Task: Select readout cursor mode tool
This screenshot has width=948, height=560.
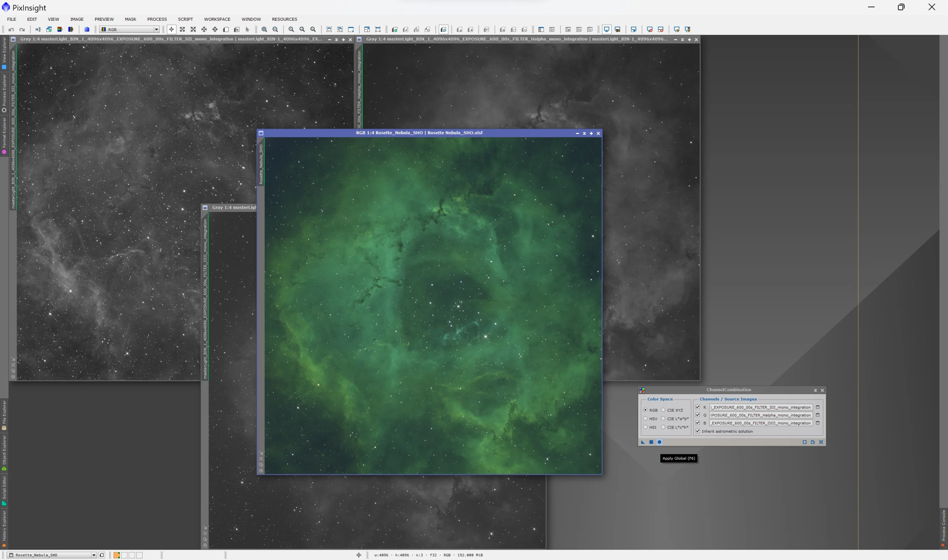Action: (x=171, y=30)
